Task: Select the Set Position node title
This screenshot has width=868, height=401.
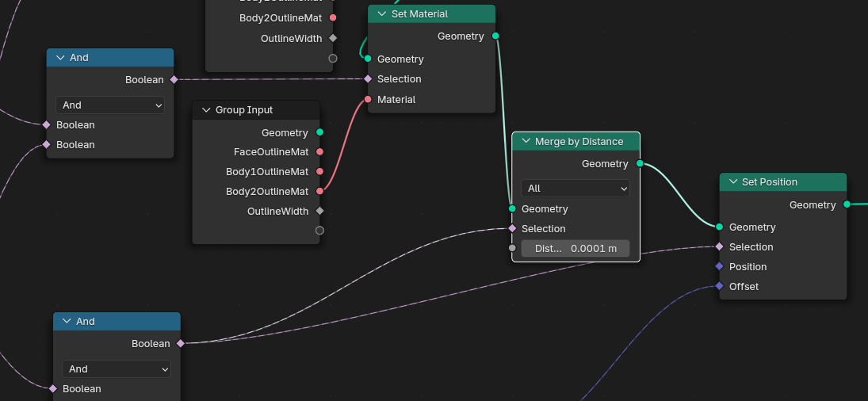Action: click(769, 182)
